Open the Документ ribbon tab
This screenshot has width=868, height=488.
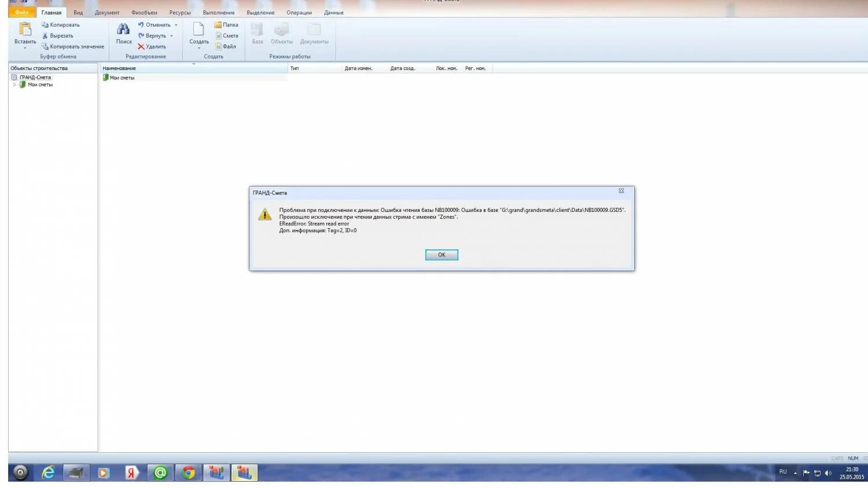(x=107, y=13)
